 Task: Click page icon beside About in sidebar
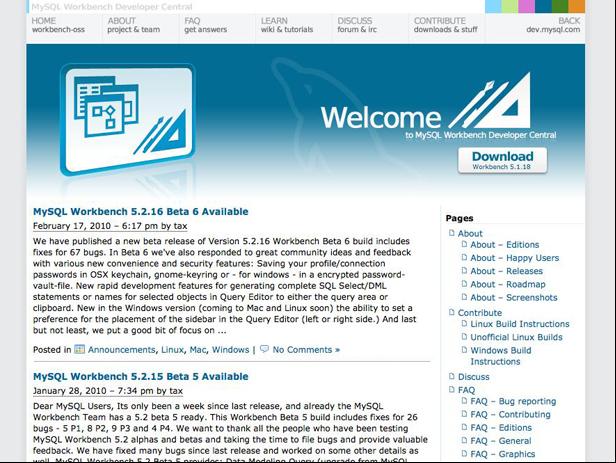[x=450, y=234]
